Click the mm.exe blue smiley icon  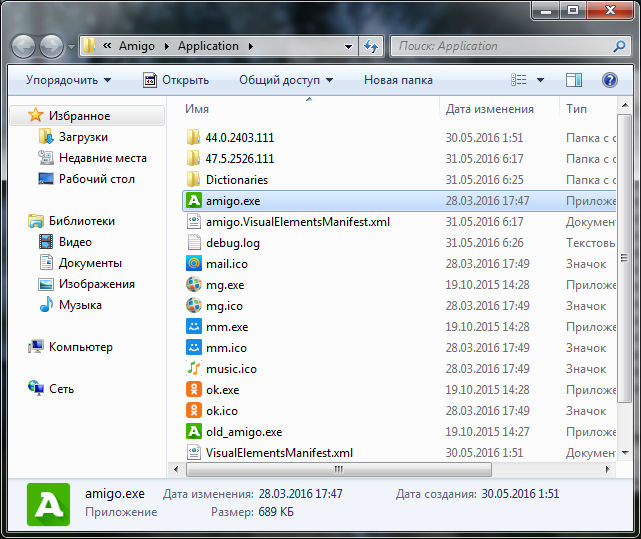(x=194, y=326)
